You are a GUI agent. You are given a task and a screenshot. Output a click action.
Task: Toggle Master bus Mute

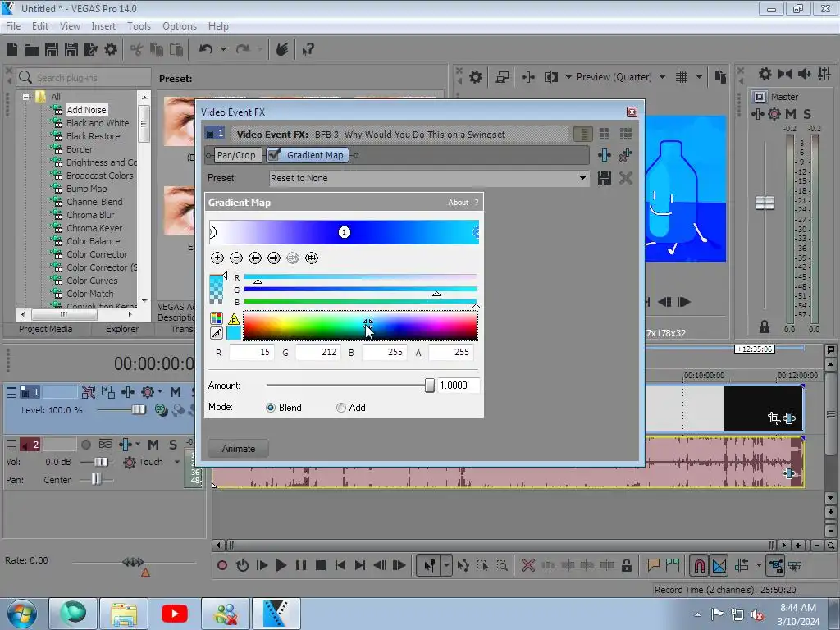pyautogui.click(x=791, y=114)
